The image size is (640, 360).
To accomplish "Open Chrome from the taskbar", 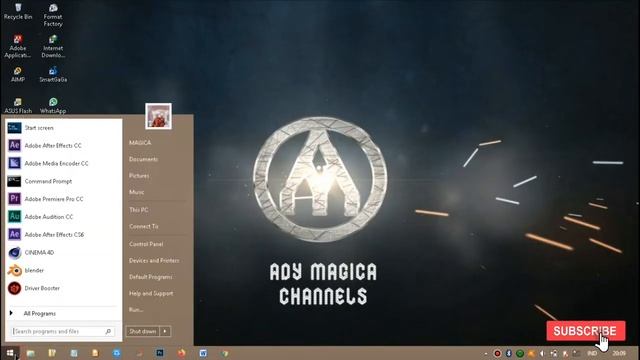I will click(x=225, y=353).
